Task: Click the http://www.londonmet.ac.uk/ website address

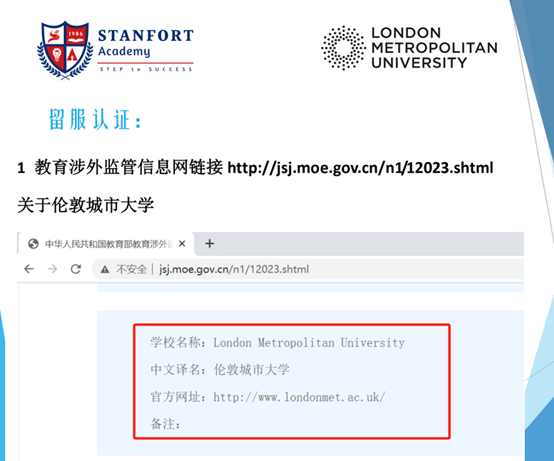Action: point(299,397)
